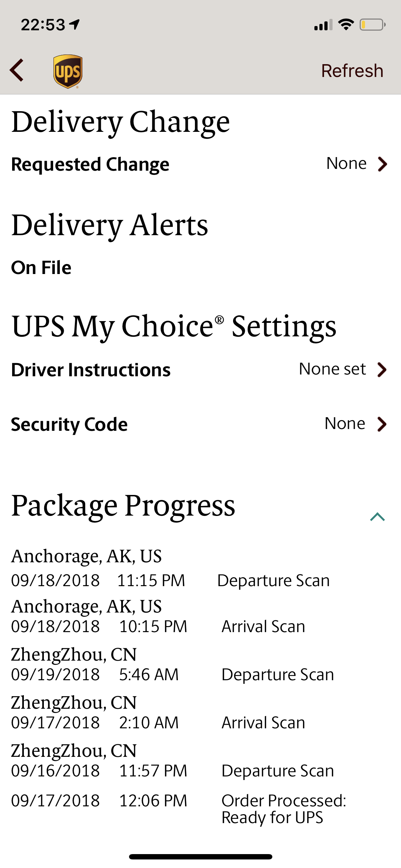
Task: Open the Driver Instructions chevron
Action: [x=382, y=370]
